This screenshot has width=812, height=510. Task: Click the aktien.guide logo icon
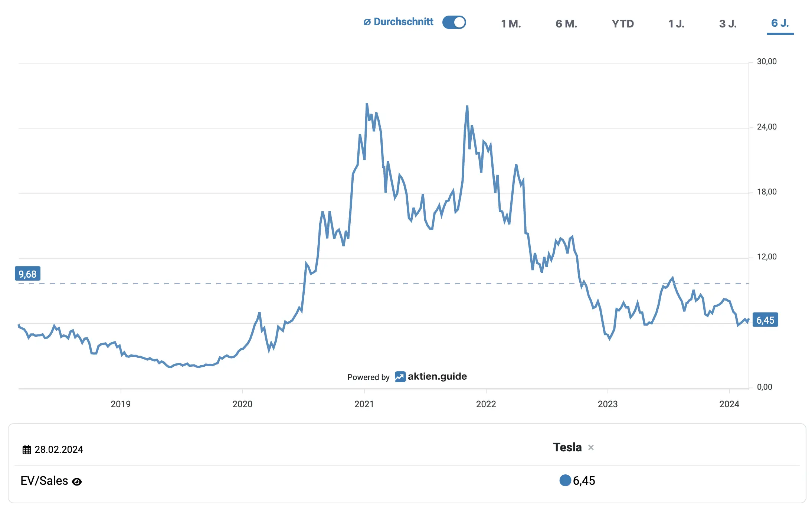coord(400,377)
